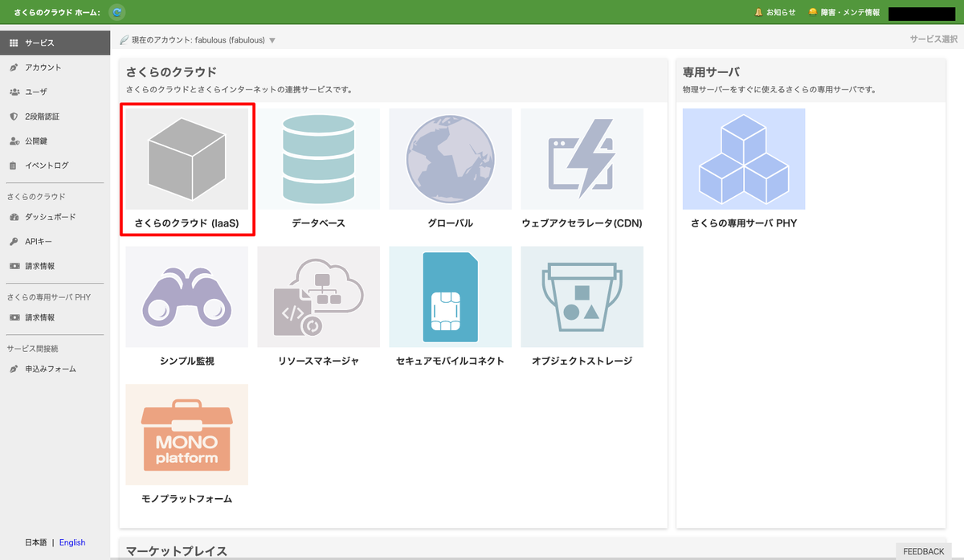Image resolution: width=964 pixels, height=560 pixels.
Task: Open the データベース cylinder icon
Action: [319, 158]
